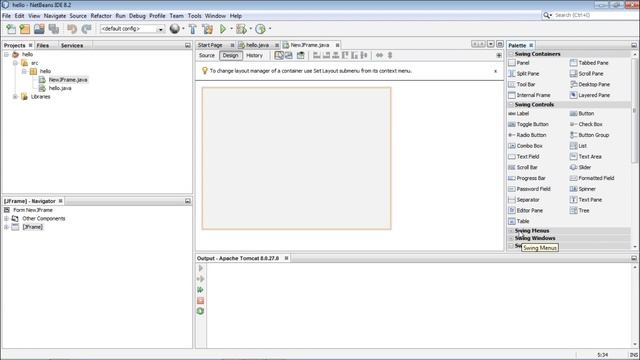Expand the Libraries node
This screenshot has width=640, height=360.
coord(15,97)
